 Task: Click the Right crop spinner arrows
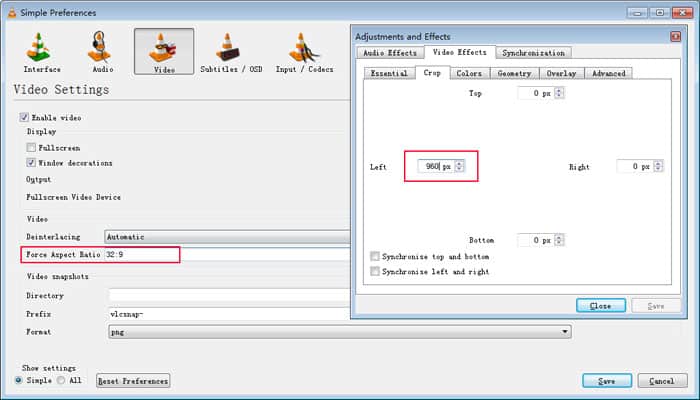point(658,166)
